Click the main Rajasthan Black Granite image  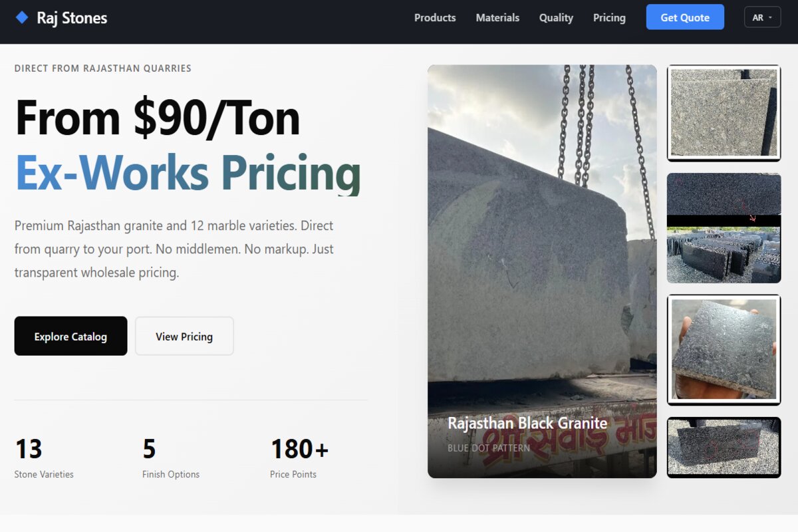[542, 253]
